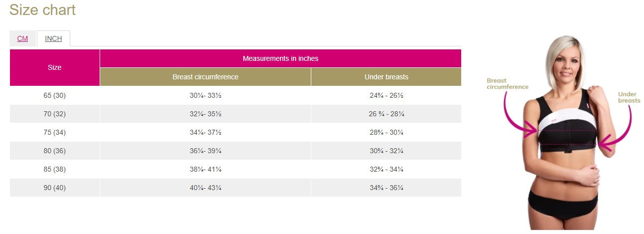Select the INCH tab
This screenshot has height=234, width=644.
point(53,38)
